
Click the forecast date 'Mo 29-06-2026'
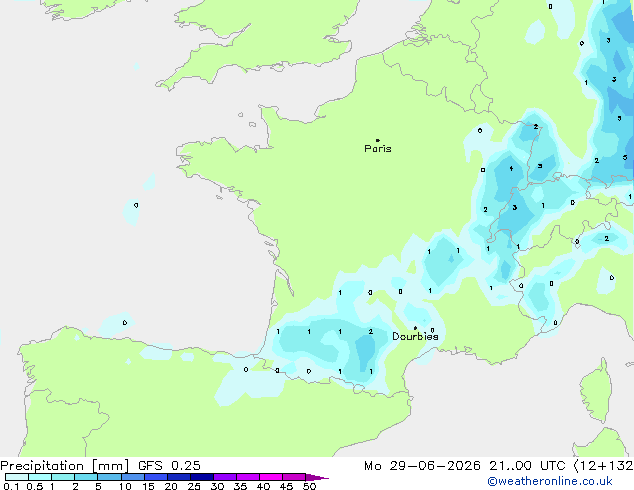(x=423, y=466)
